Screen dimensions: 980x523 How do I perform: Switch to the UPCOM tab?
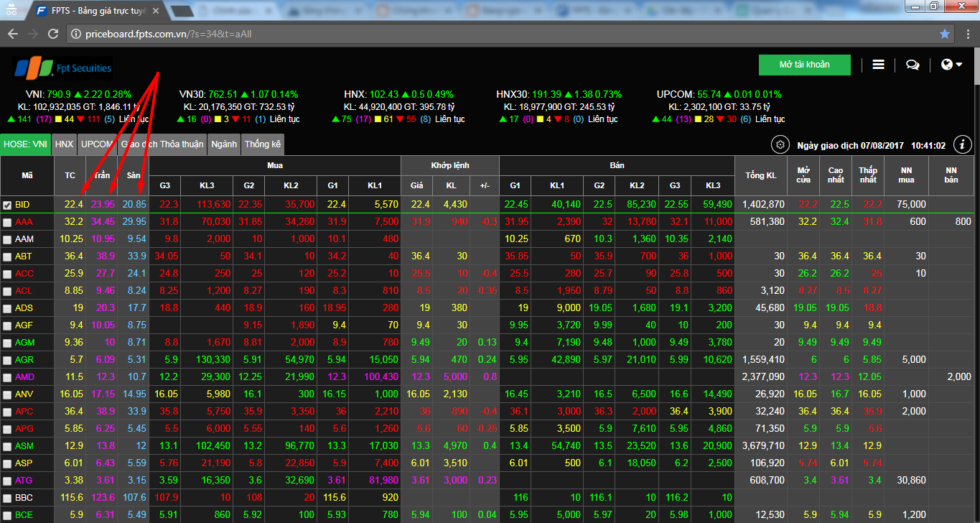(97, 144)
